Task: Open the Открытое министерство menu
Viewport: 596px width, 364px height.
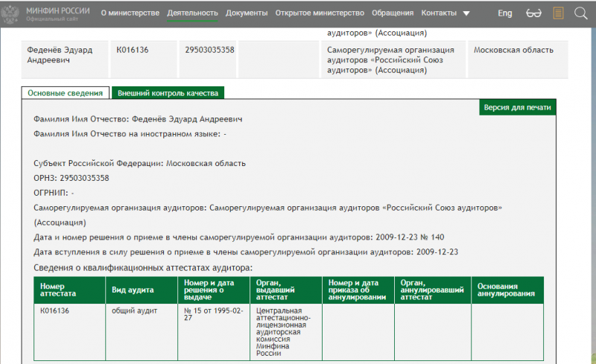Action: tap(320, 13)
